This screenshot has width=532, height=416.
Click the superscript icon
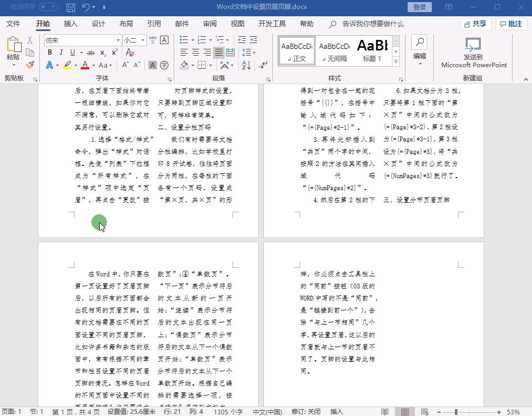[114, 51]
